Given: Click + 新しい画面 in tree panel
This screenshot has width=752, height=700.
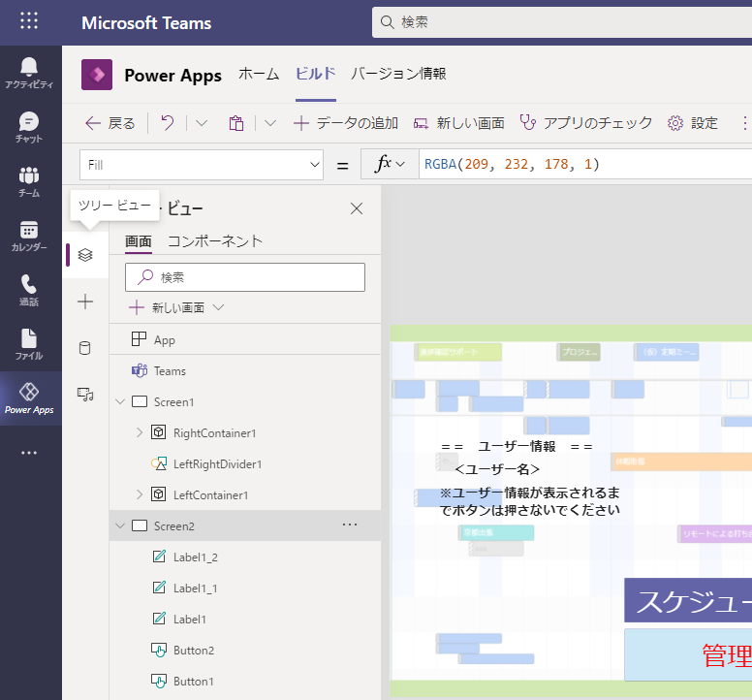Looking at the screenshot, I should (x=168, y=307).
